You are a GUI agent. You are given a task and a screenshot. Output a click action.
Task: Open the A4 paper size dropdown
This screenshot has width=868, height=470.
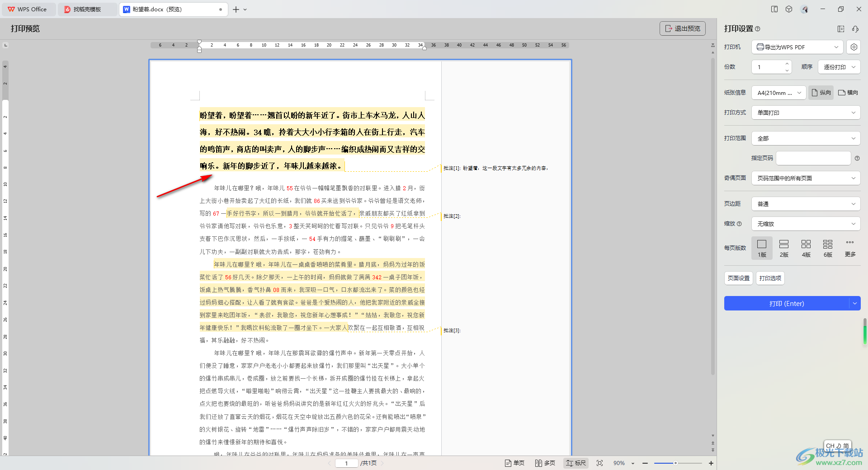click(779, 93)
